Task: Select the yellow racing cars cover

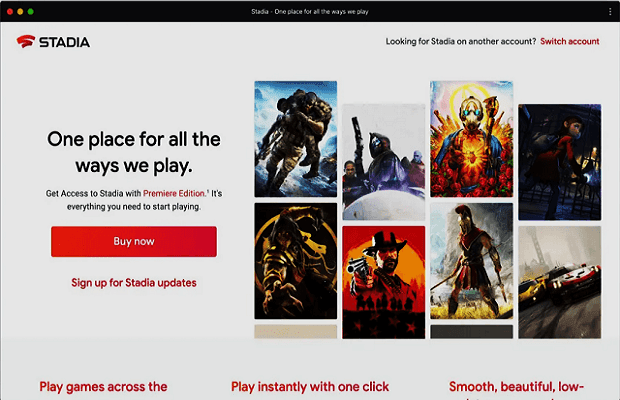Action: (559, 282)
